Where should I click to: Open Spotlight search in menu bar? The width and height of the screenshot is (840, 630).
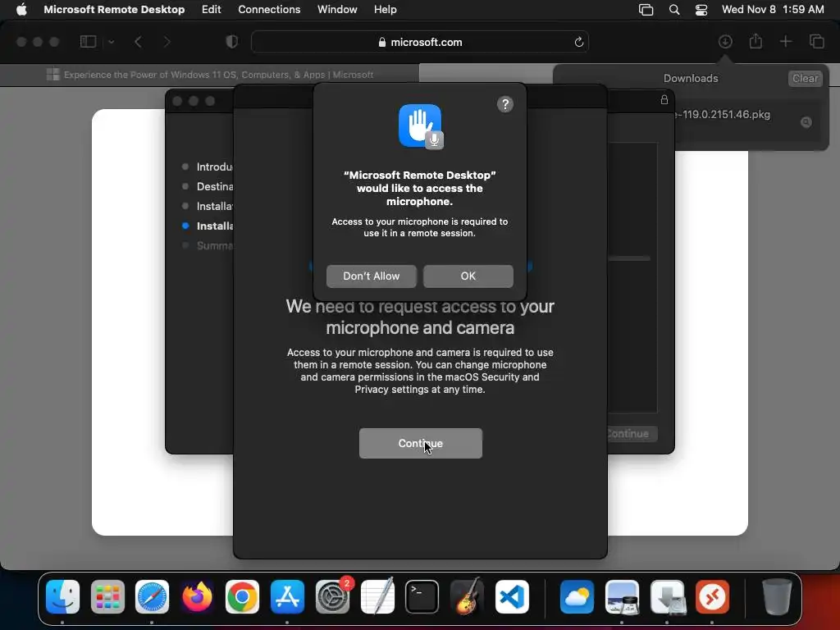pyautogui.click(x=674, y=10)
